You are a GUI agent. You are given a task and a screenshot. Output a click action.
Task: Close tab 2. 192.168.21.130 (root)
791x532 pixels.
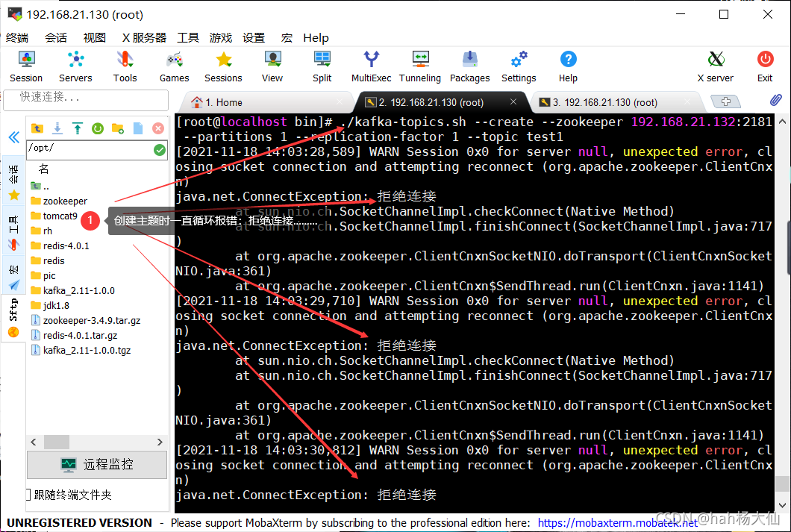513,102
